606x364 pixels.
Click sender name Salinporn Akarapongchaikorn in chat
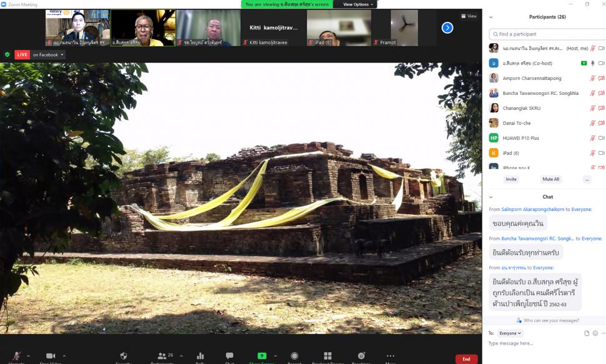click(532, 209)
